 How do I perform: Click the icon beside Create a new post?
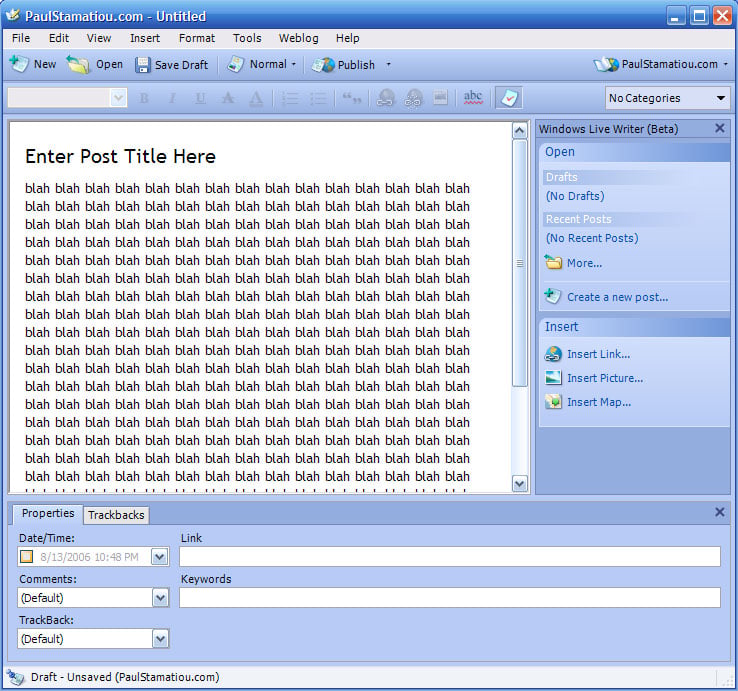tap(553, 296)
